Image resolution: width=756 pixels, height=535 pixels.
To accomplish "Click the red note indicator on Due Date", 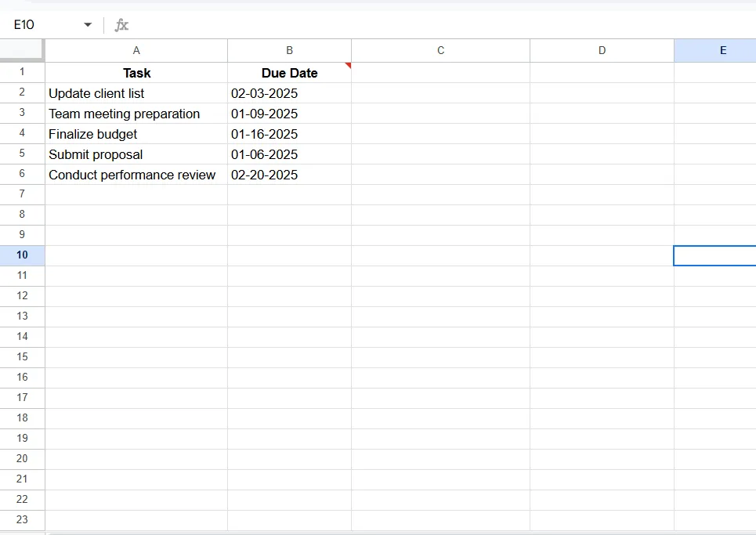I will click(x=348, y=65).
